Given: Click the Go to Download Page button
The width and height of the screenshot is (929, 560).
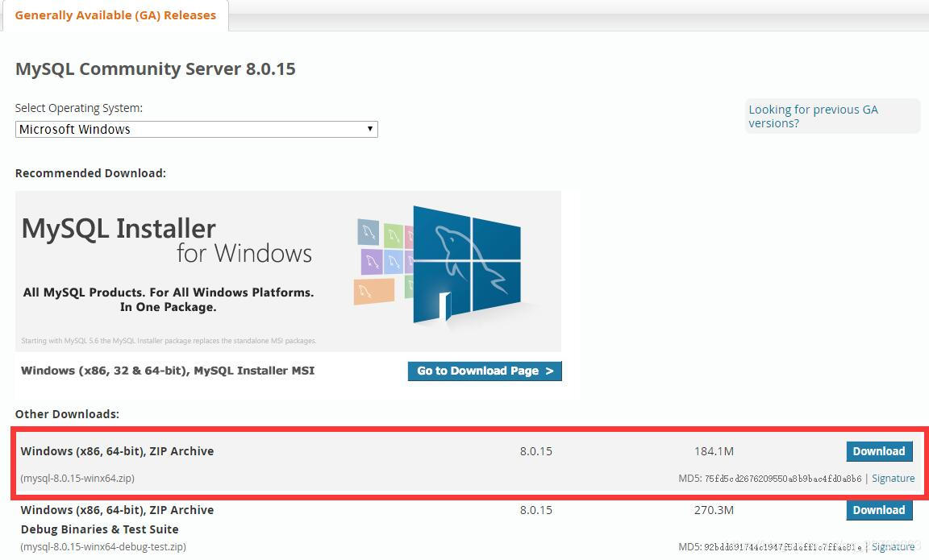Looking at the screenshot, I should [485, 371].
